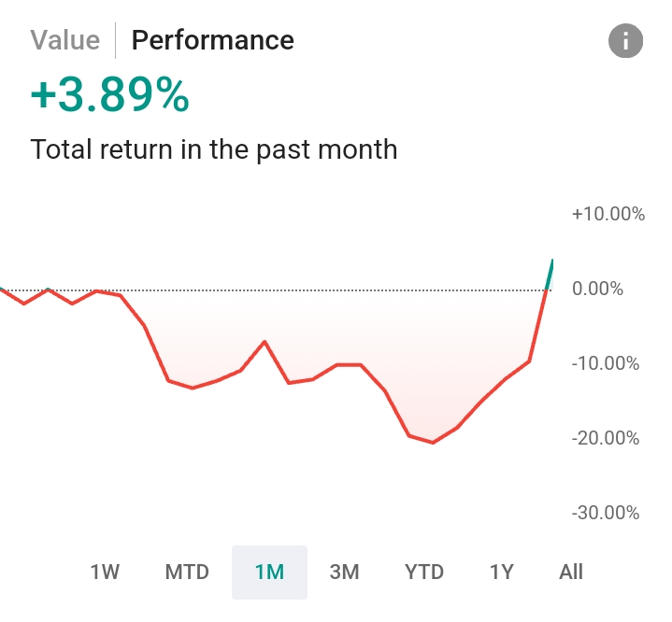The width and height of the screenshot is (672, 622).
Task: Click the dotted zero baseline on chart
Action: (327, 290)
